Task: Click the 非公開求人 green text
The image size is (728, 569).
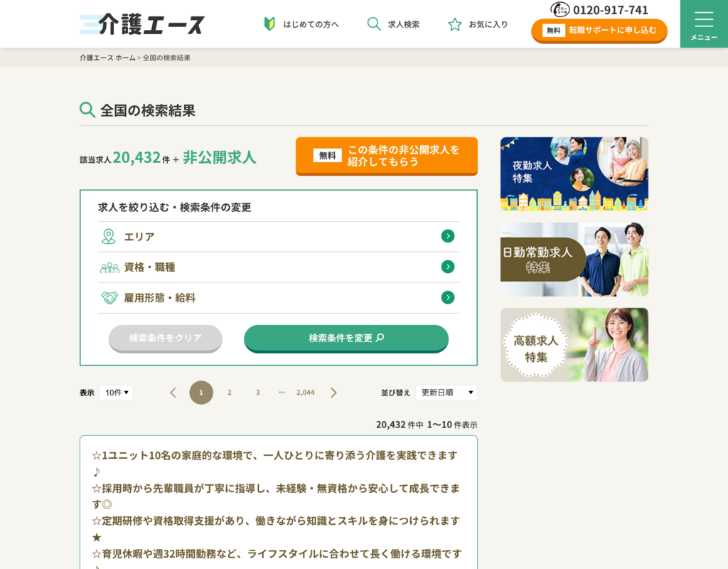Action: [x=220, y=157]
